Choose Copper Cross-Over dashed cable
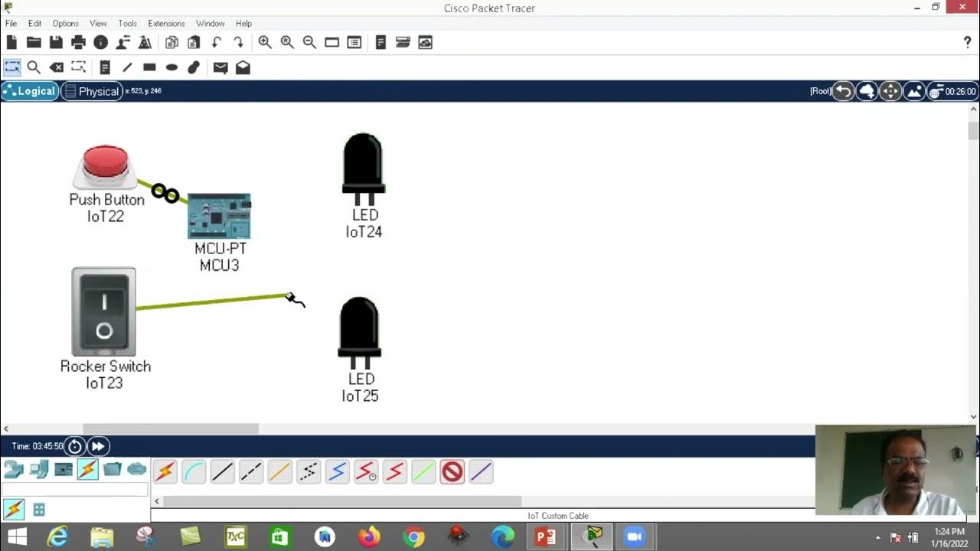This screenshot has width=980, height=551. 251,472
